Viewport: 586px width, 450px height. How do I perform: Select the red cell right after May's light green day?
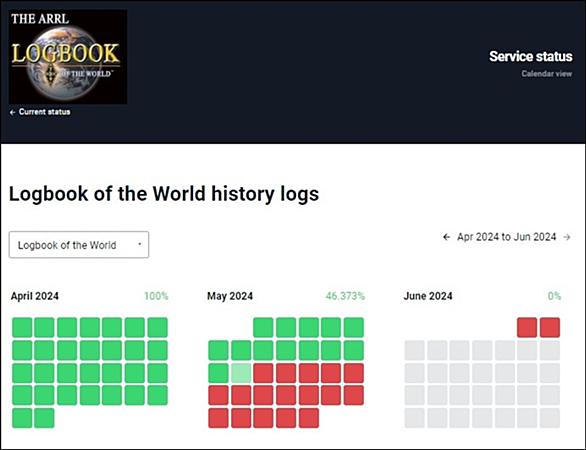(263, 373)
